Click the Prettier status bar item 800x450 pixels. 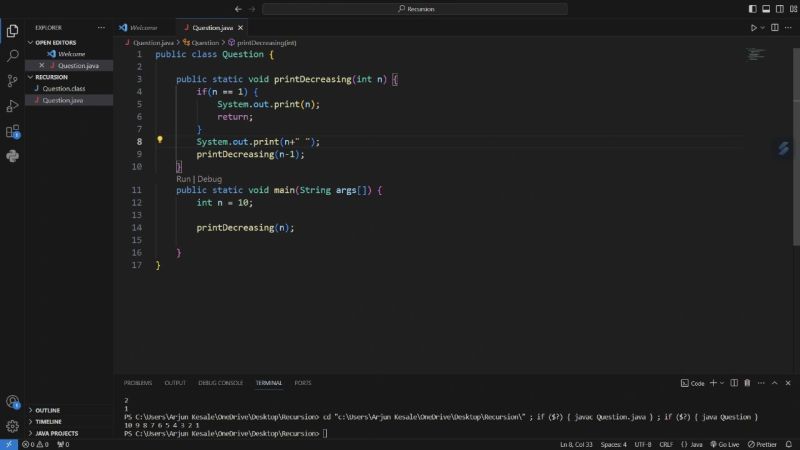pos(762,444)
